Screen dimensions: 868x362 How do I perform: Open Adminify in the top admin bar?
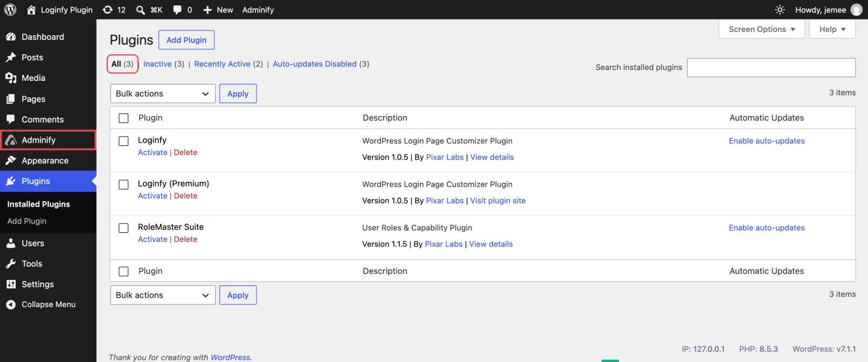tap(258, 10)
